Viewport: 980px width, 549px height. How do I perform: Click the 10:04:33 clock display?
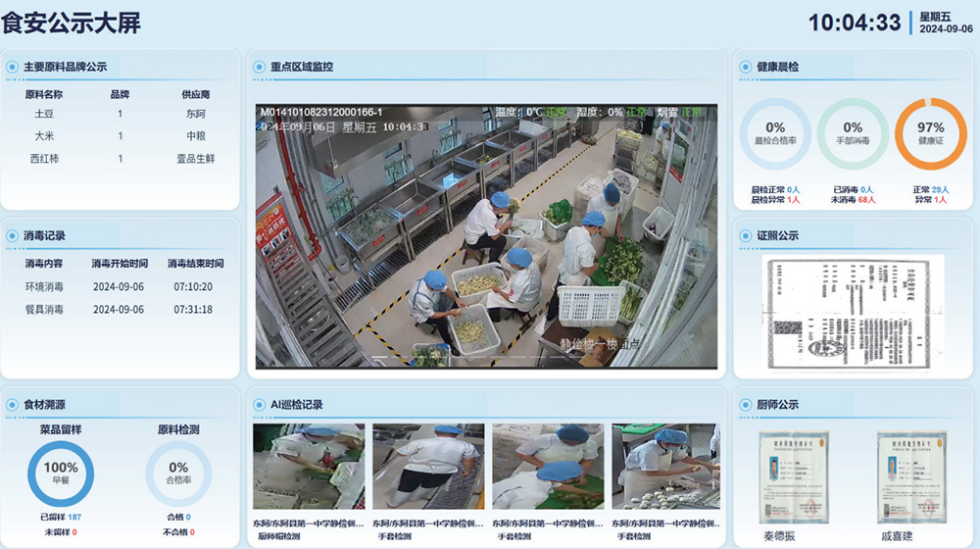tap(855, 23)
